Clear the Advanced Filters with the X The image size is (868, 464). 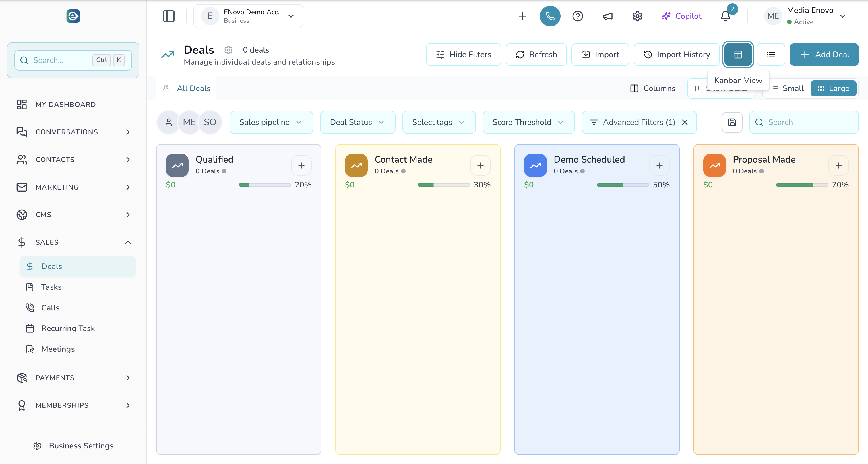coord(685,122)
